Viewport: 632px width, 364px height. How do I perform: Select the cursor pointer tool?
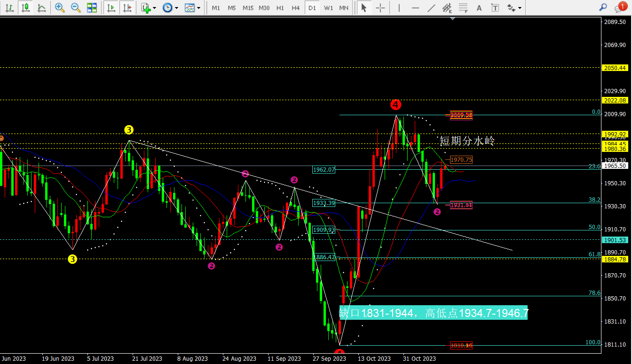coord(363,8)
